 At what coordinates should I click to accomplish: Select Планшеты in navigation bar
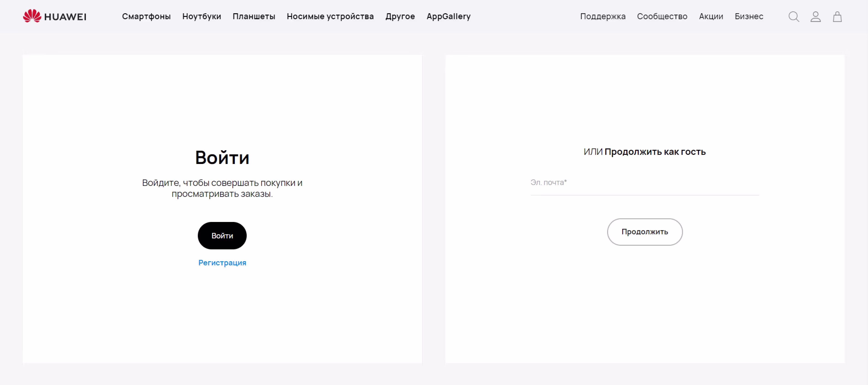[x=254, y=16]
